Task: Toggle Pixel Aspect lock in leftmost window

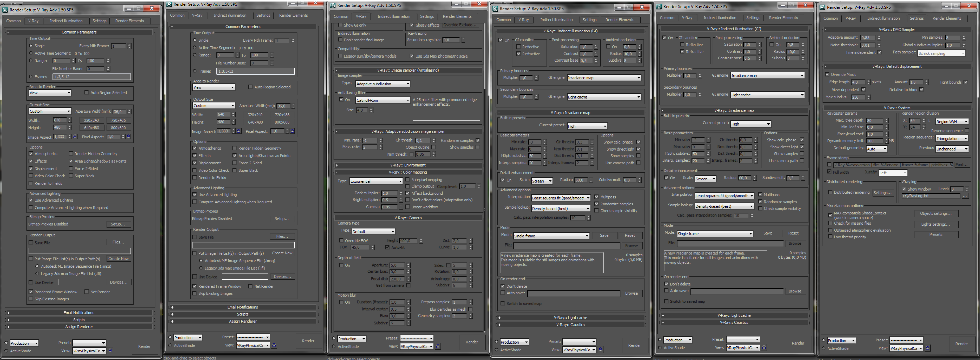Action: [129, 136]
